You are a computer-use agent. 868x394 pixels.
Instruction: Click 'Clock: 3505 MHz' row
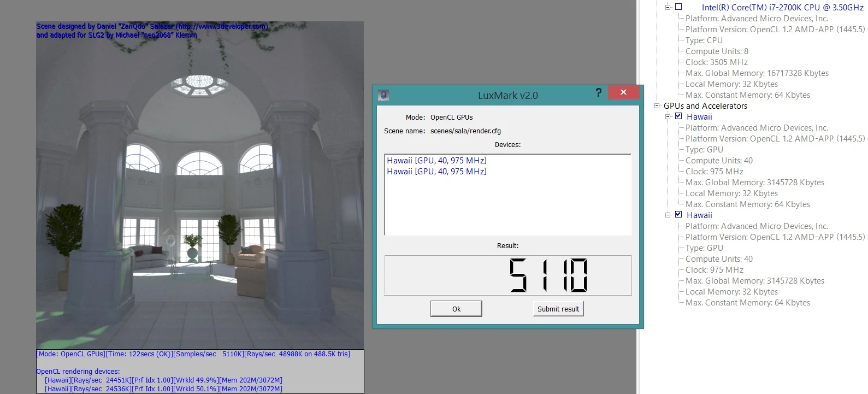click(717, 62)
